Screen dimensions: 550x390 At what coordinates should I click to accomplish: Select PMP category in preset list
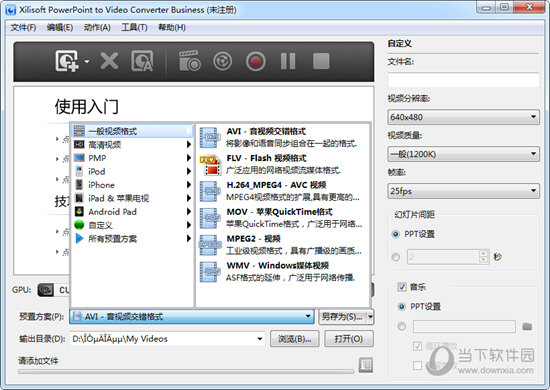click(133, 158)
